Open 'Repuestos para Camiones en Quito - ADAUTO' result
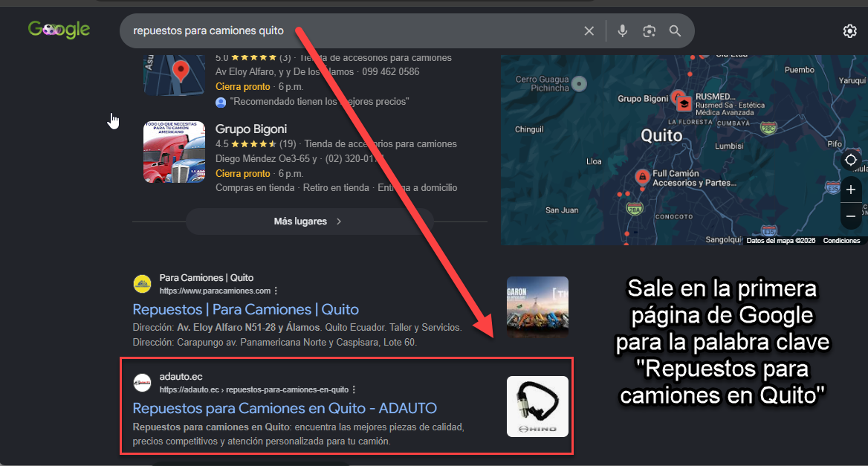Screen dimensions: 868x466 click(285, 409)
